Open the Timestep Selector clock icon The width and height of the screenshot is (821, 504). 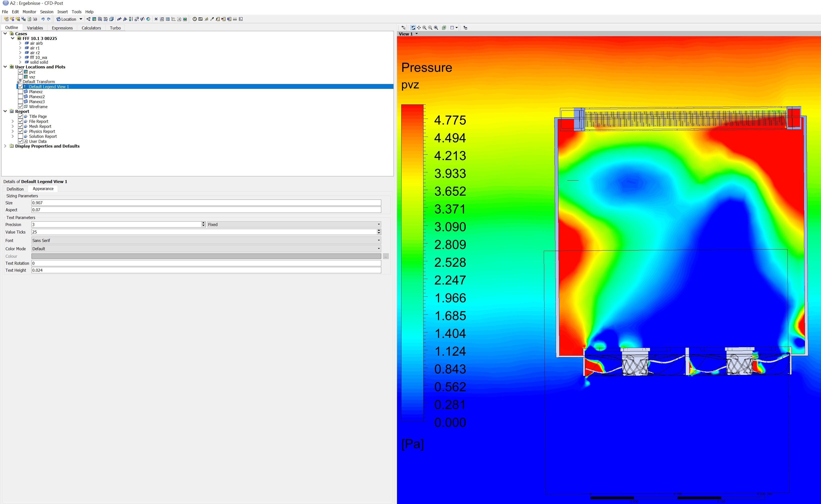(x=194, y=19)
